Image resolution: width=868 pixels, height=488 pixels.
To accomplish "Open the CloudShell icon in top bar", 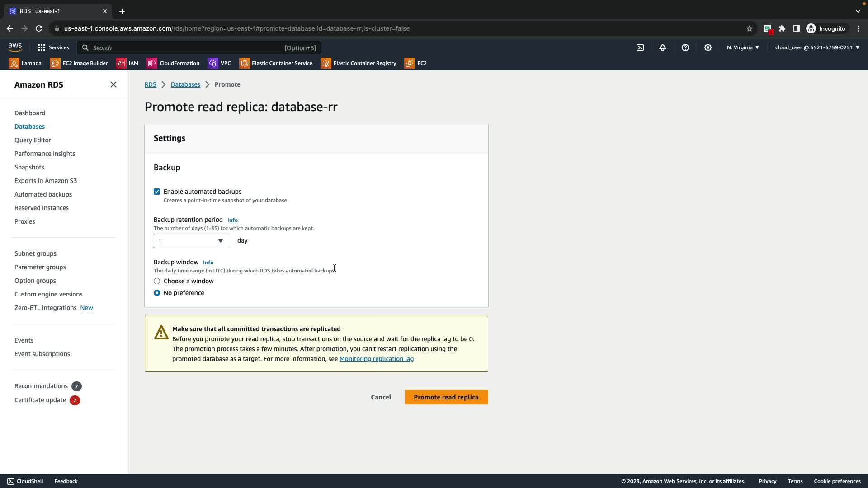I will pos(640,47).
